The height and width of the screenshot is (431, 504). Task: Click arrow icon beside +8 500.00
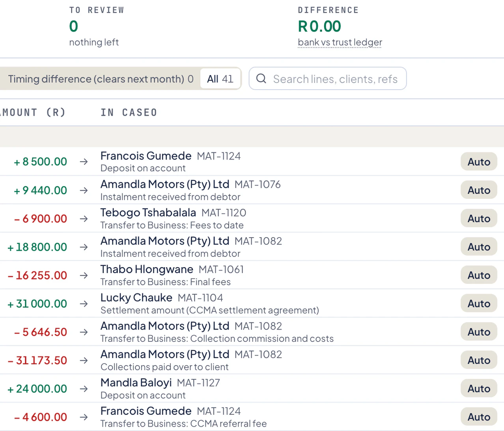[x=84, y=162]
